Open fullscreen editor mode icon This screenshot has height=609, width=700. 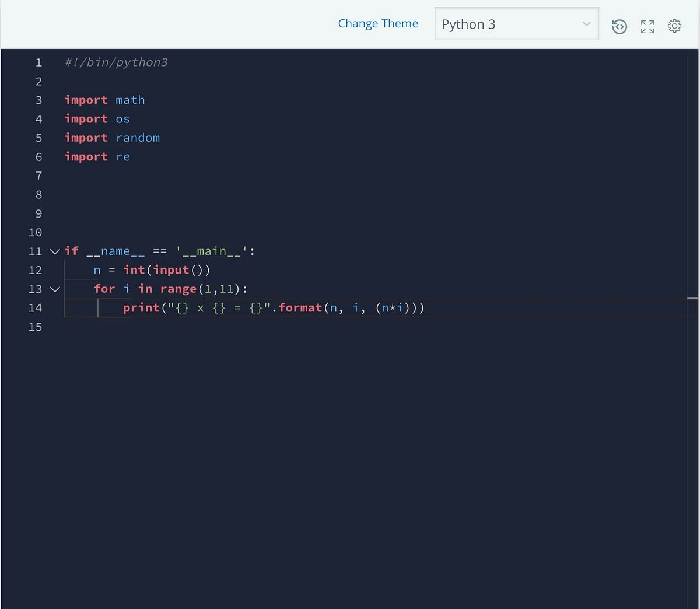tap(647, 26)
